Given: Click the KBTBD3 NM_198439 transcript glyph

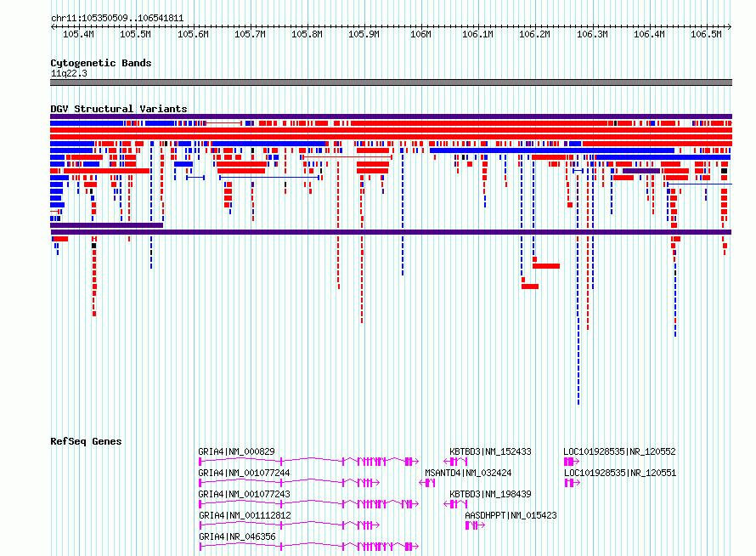Looking at the screenshot, I should tap(455, 504).
